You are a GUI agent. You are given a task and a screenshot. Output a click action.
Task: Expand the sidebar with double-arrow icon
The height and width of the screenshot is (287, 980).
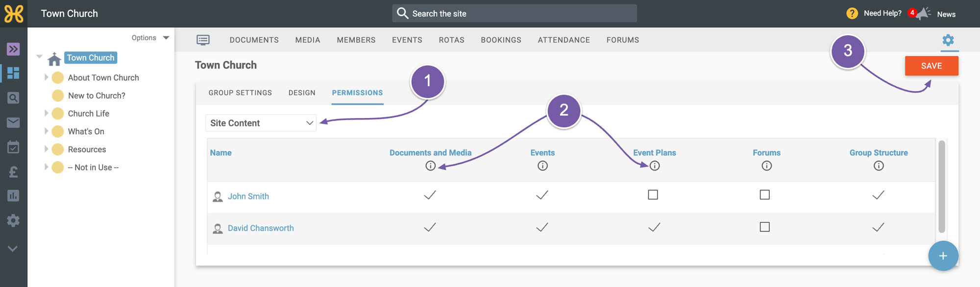(13, 49)
